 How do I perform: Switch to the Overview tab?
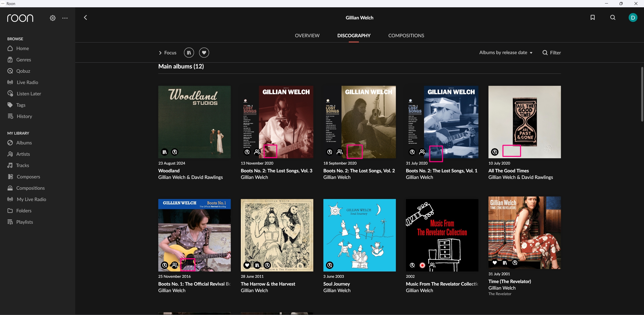[307, 35]
